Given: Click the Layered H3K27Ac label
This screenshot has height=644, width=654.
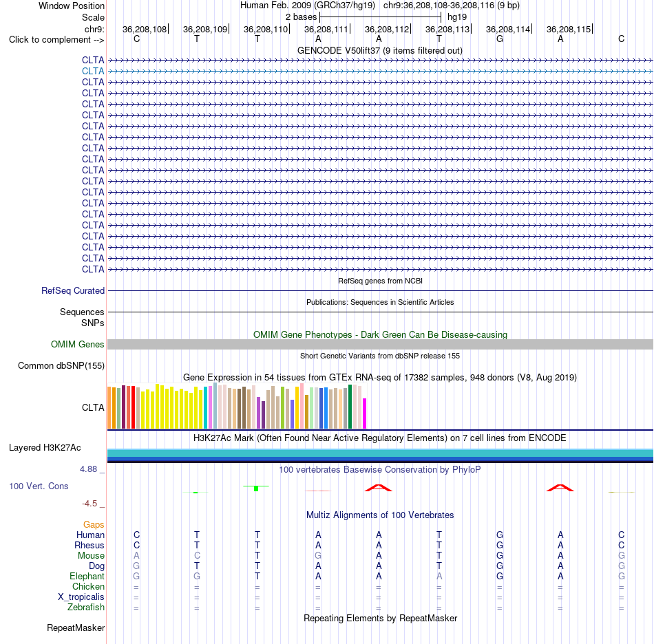Looking at the screenshot, I should point(45,448).
